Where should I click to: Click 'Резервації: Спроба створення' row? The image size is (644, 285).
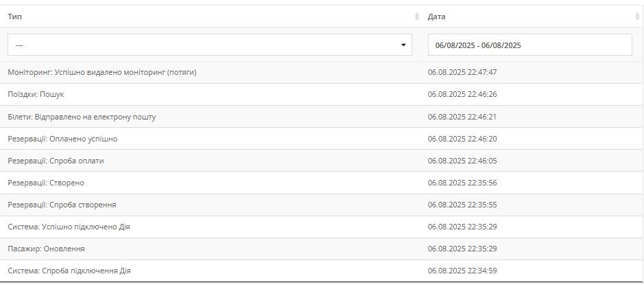62,205
